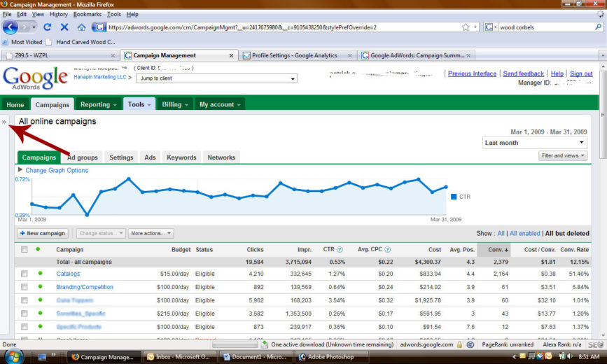Click the download progress bar in status bar
The height and width of the screenshot is (364, 607).
(x=235, y=344)
